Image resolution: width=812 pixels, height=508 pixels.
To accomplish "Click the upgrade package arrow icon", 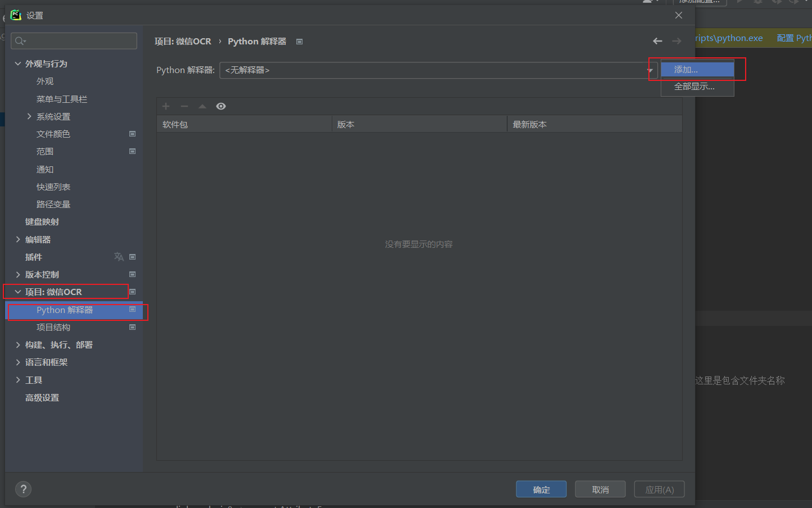I will [x=202, y=106].
